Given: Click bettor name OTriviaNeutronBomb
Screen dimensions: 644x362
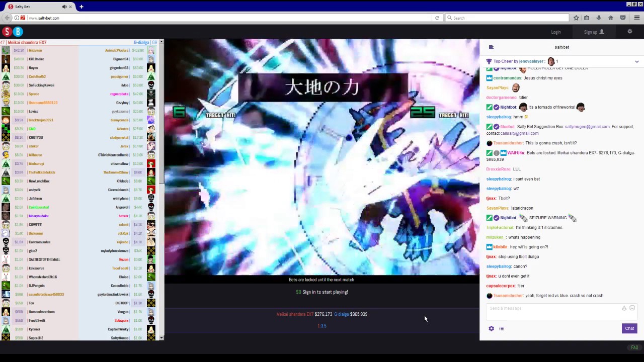Looking at the screenshot, I should (x=113, y=155).
